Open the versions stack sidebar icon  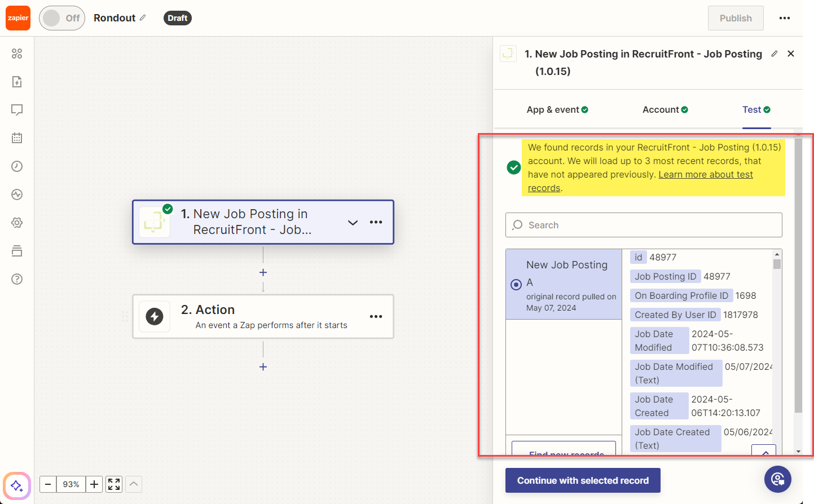tap(17, 251)
